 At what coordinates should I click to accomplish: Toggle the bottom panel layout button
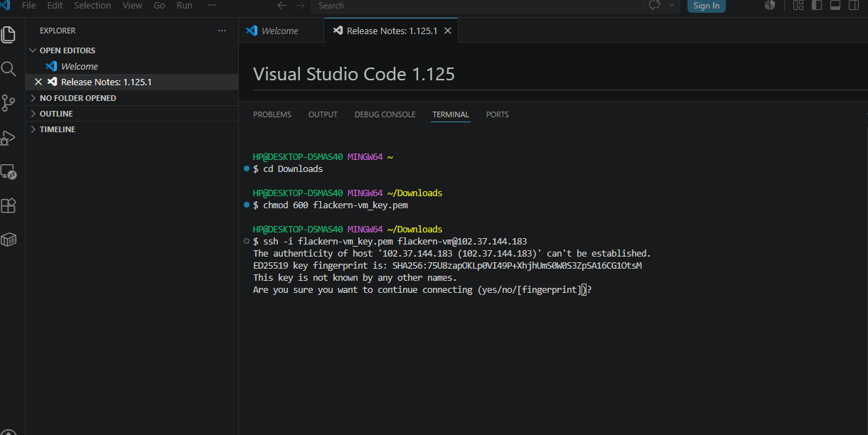[835, 6]
